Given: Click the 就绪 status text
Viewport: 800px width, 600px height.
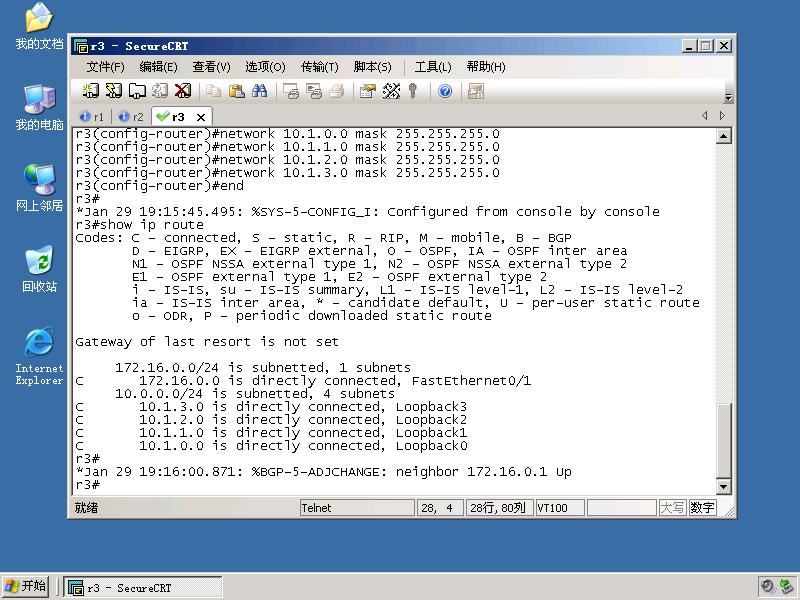Looking at the screenshot, I should (x=86, y=508).
